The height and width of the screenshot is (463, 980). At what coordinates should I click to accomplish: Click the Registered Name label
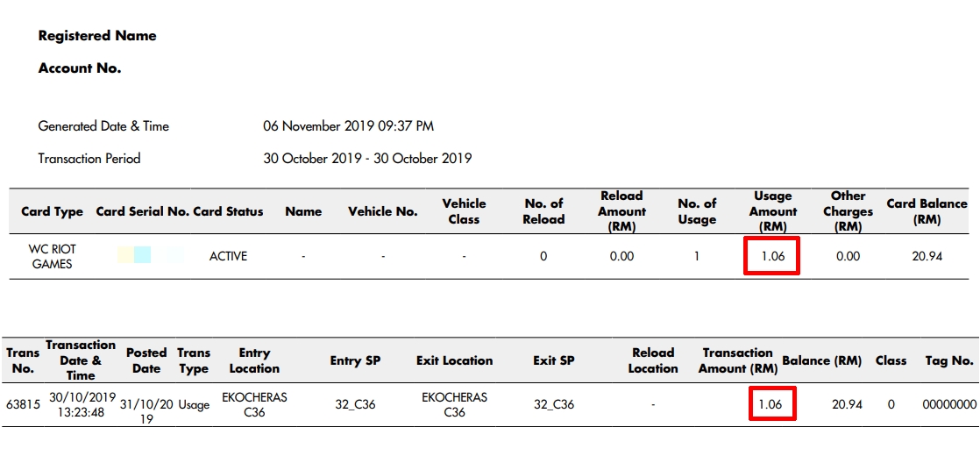point(97,36)
